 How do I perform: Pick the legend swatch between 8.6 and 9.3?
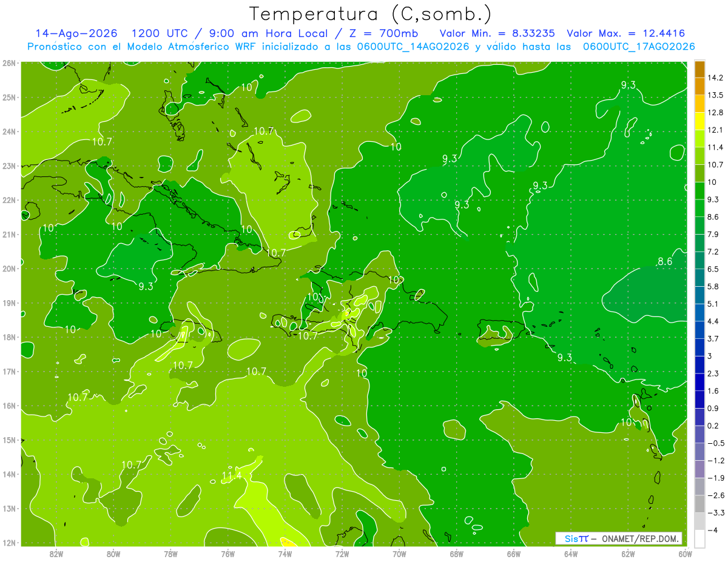699,209
